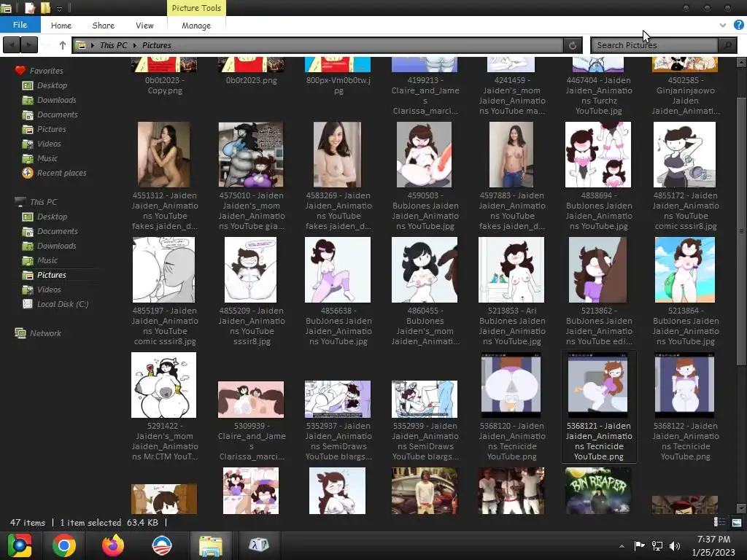The height and width of the screenshot is (560, 747).
Task: Select the file 0b0t2023.png
Action: click(x=251, y=71)
